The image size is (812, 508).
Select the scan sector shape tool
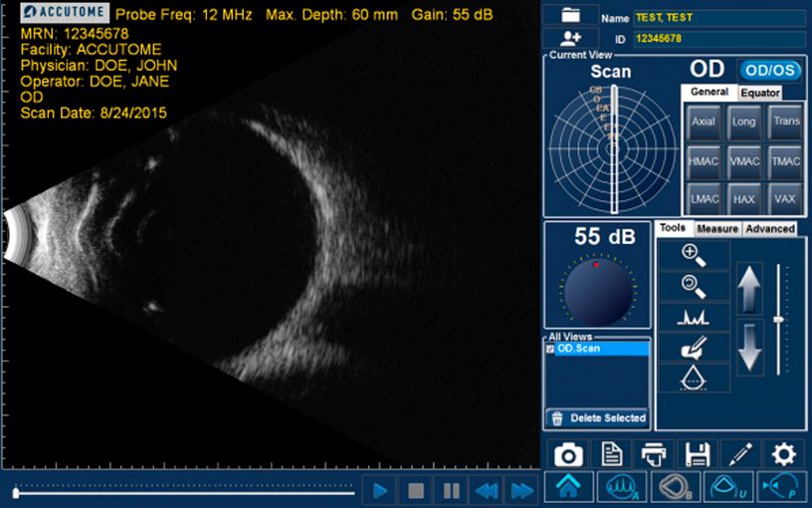[694, 378]
